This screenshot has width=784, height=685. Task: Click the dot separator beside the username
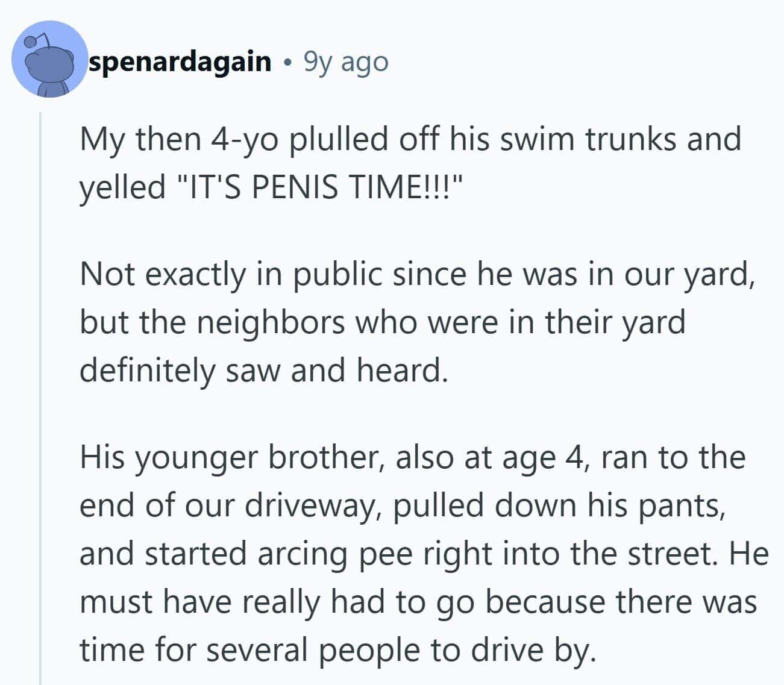288,62
